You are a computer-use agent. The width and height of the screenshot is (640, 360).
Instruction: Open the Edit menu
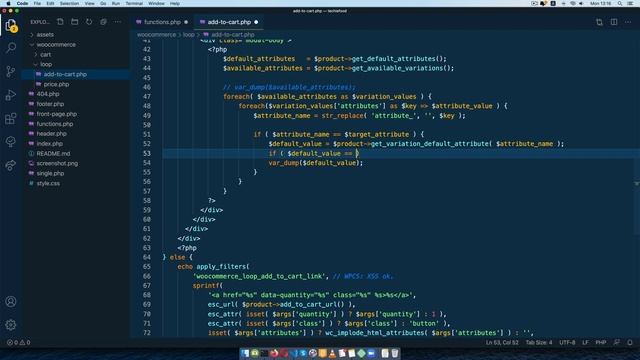pos(50,3)
